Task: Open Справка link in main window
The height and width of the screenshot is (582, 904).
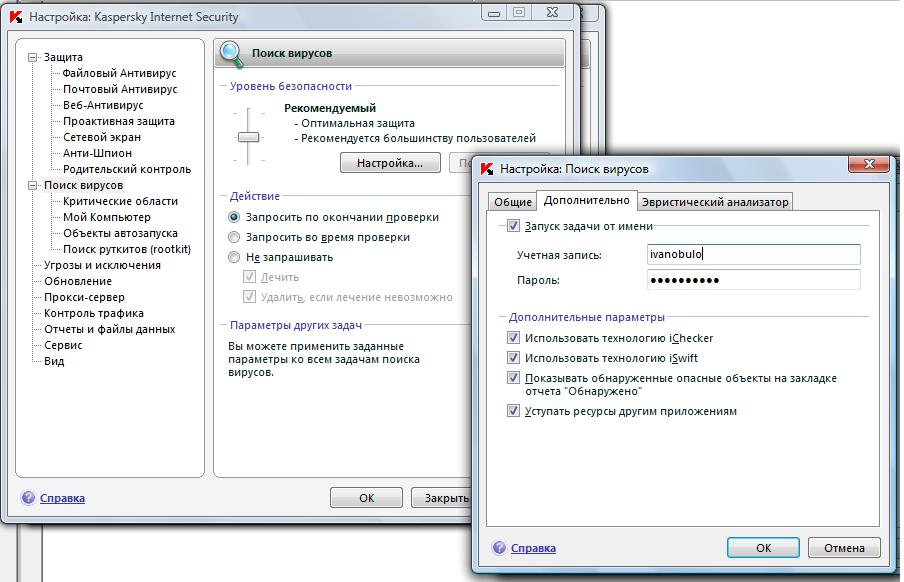Action: (62, 498)
